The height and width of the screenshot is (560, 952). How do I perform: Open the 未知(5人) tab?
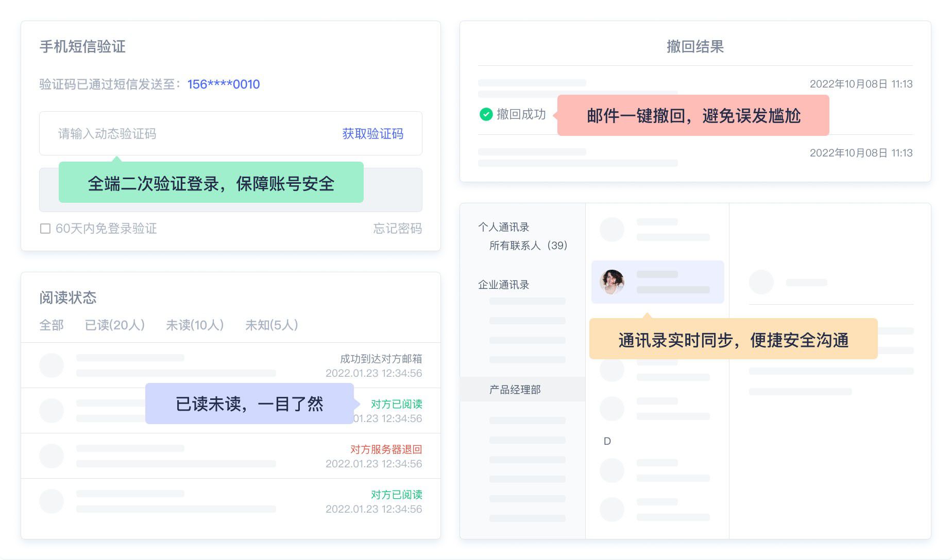272,325
